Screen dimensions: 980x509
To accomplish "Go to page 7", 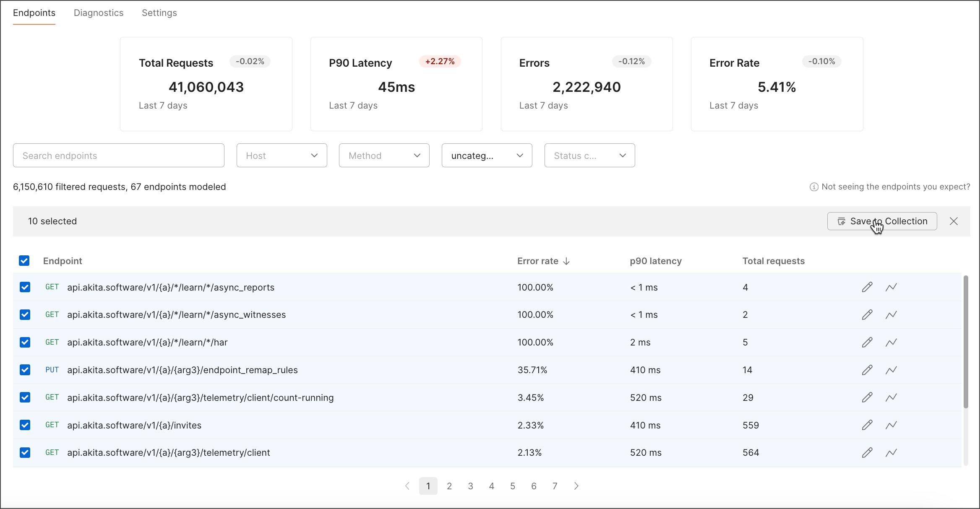I will [x=555, y=486].
